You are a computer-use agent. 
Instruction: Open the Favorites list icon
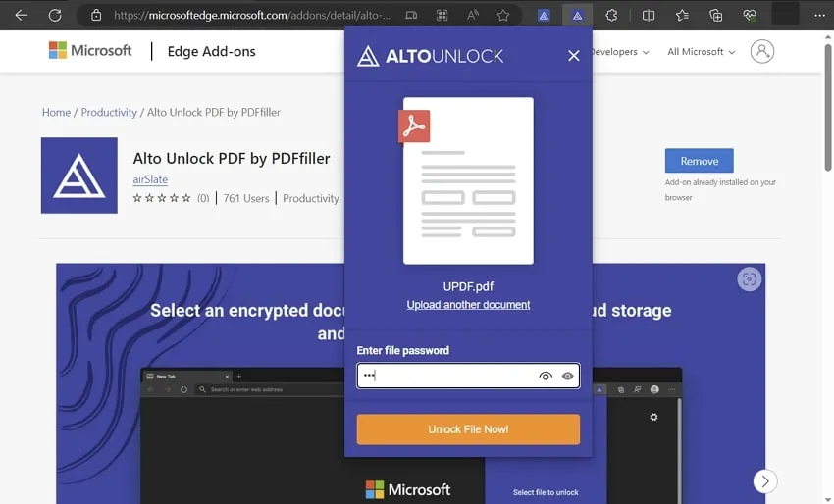click(683, 16)
